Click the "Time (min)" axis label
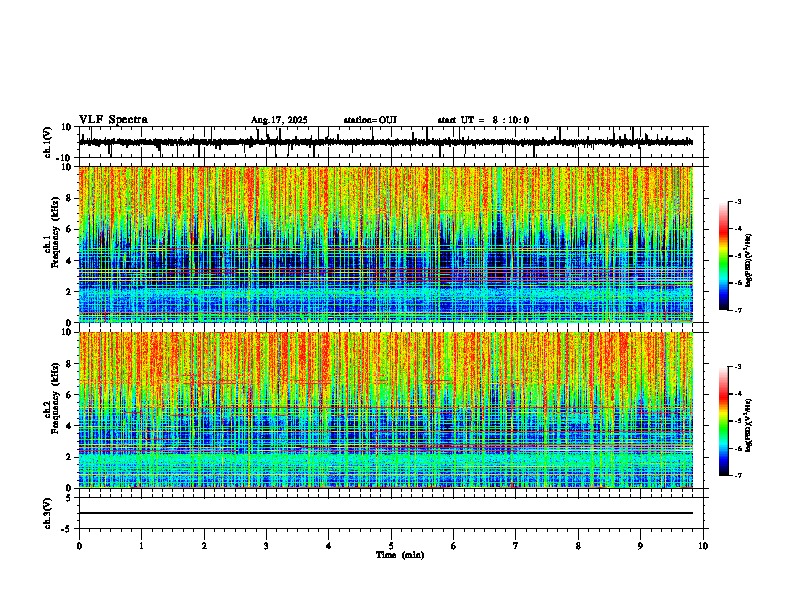 [x=400, y=555]
